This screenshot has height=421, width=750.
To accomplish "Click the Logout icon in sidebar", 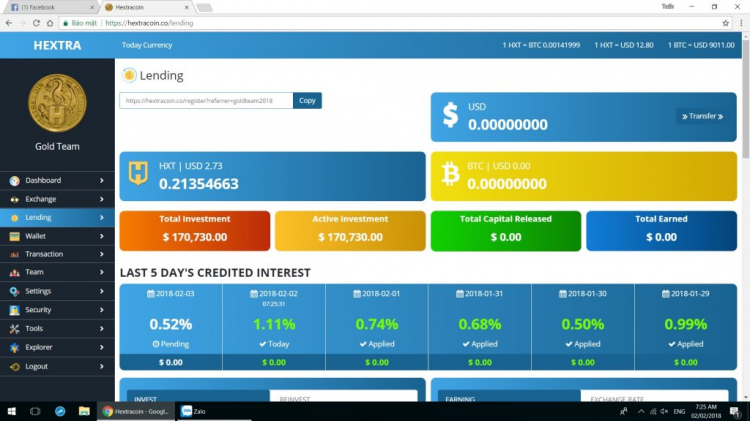I will tap(14, 366).
